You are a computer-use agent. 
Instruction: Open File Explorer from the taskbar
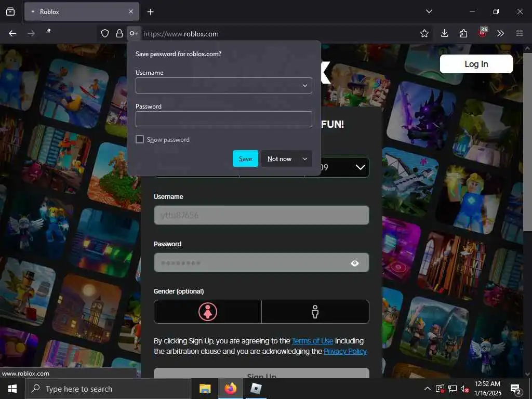coord(205,389)
